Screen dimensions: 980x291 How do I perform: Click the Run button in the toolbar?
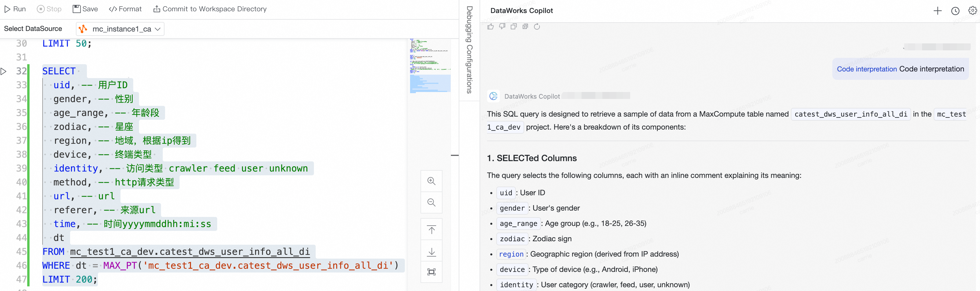(15, 9)
